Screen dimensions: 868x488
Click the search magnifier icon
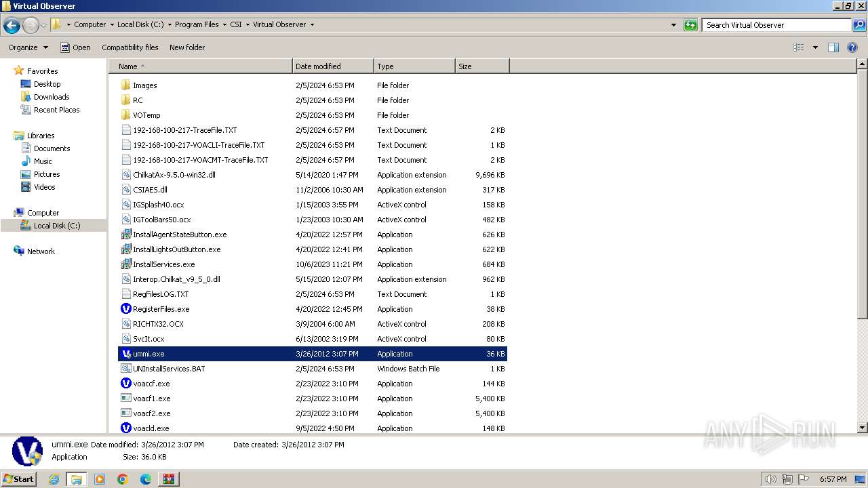click(x=859, y=25)
